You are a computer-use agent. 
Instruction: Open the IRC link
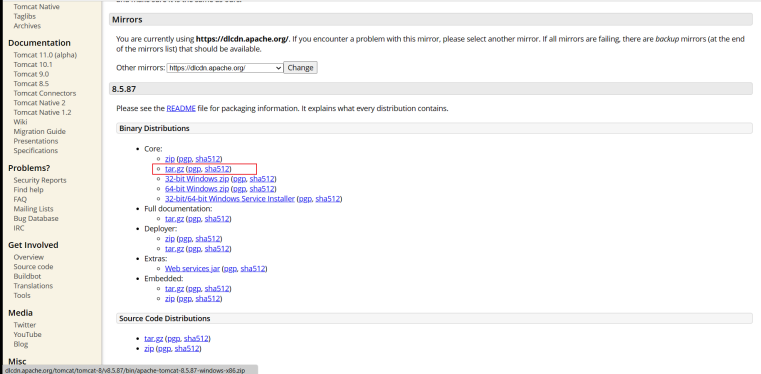[19, 228]
